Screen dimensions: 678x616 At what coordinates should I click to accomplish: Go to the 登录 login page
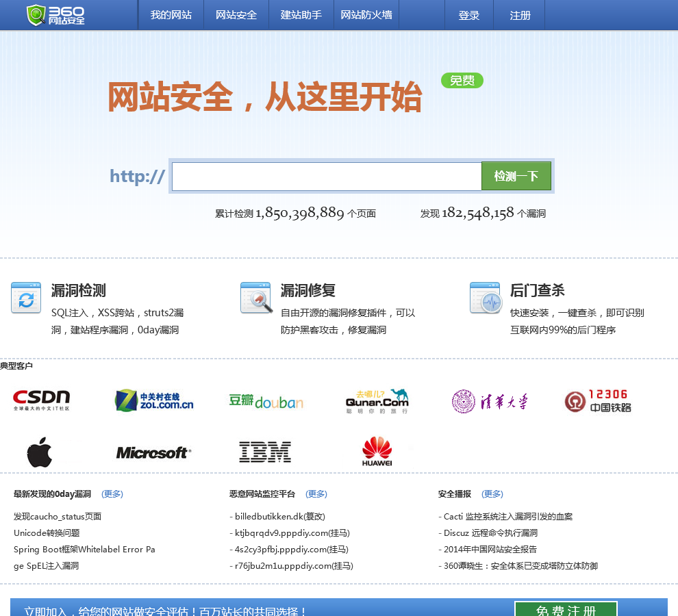point(468,16)
